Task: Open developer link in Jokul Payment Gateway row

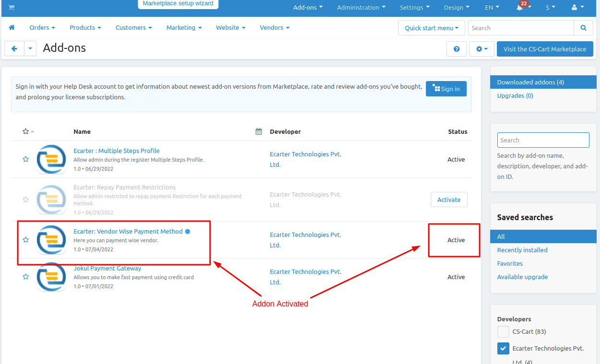Action: 306,277
